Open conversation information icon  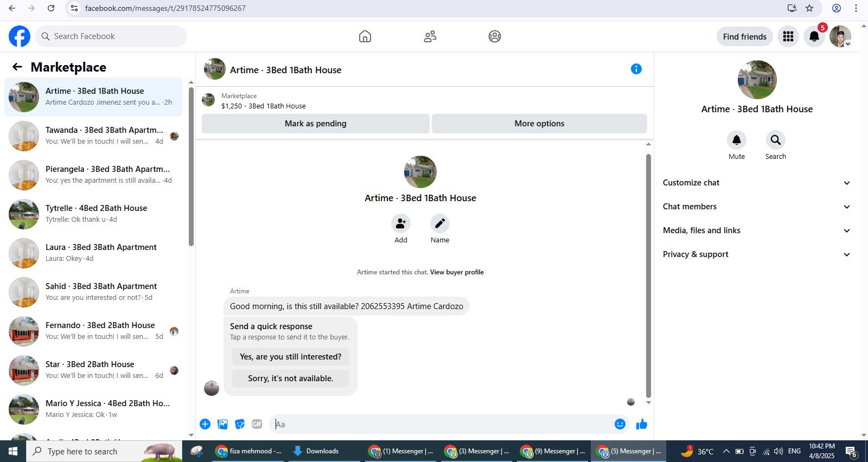point(636,69)
